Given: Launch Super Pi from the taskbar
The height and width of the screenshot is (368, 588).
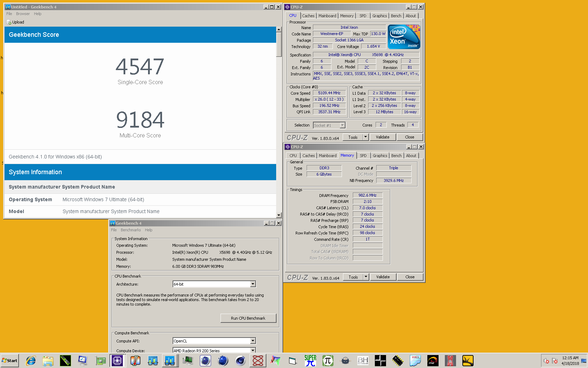Looking at the screenshot, I should [x=310, y=361].
